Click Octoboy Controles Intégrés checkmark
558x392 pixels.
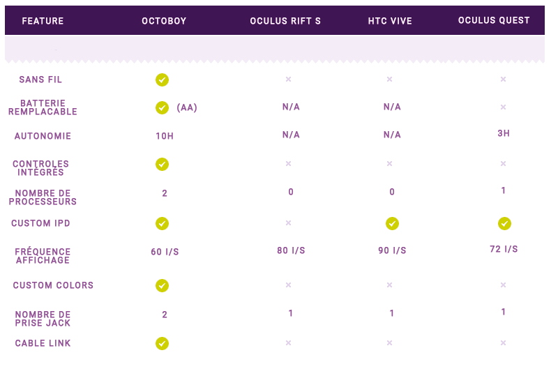(162, 164)
